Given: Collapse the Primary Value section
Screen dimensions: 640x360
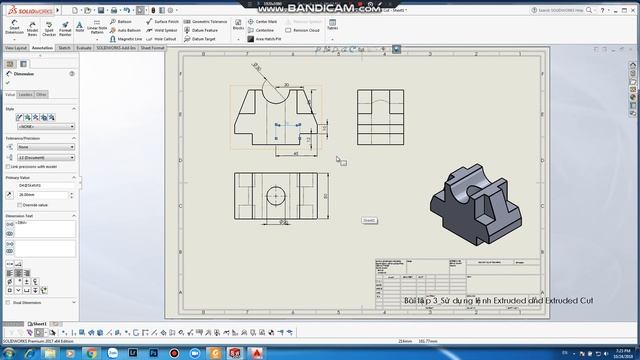Looking at the screenshot, I should click(x=74, y=178).
